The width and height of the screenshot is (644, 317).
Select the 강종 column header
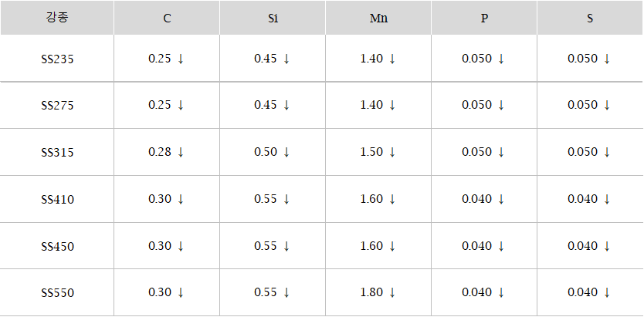(57, 18)
